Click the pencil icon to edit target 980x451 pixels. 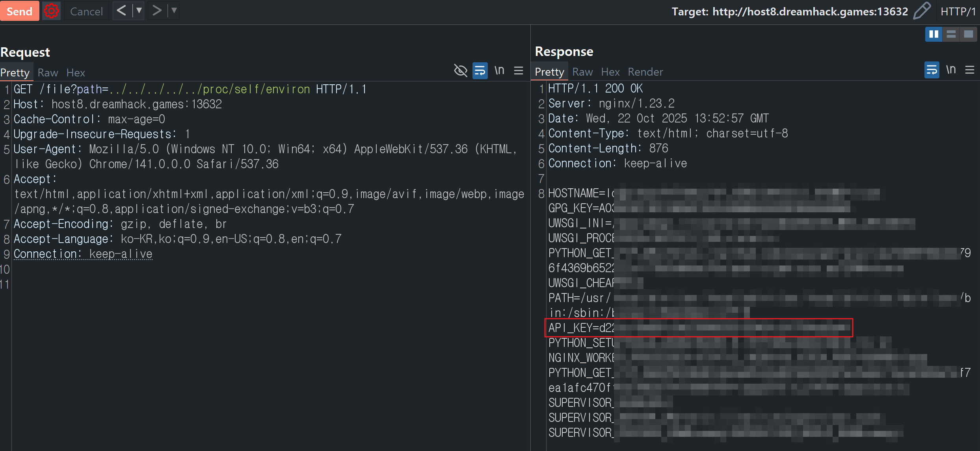pos(921,11)
